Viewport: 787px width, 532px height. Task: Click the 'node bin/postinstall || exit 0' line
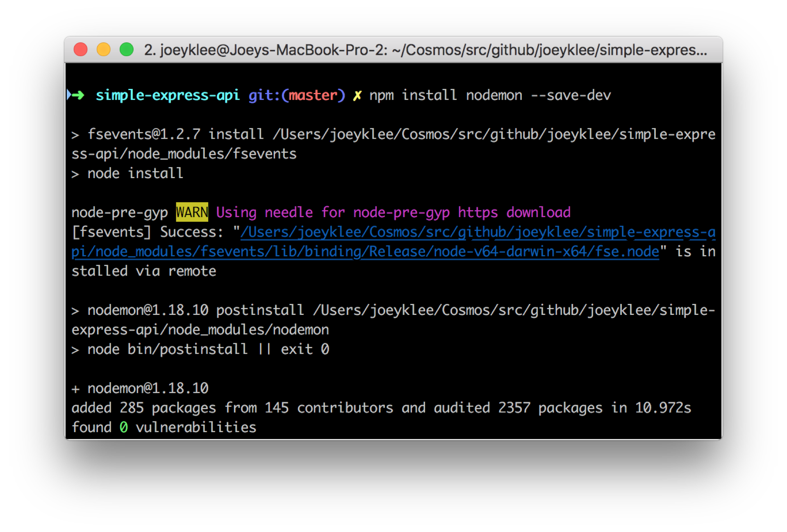[208, 349]
